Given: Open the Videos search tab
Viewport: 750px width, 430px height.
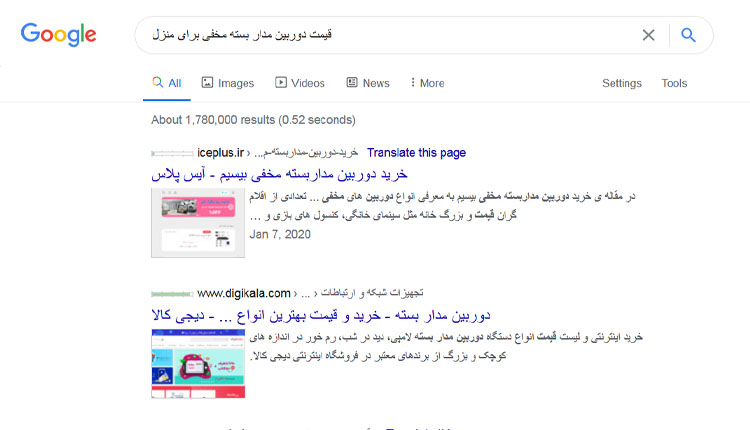Looking at the screenshot, I should (x=300, y=83).
